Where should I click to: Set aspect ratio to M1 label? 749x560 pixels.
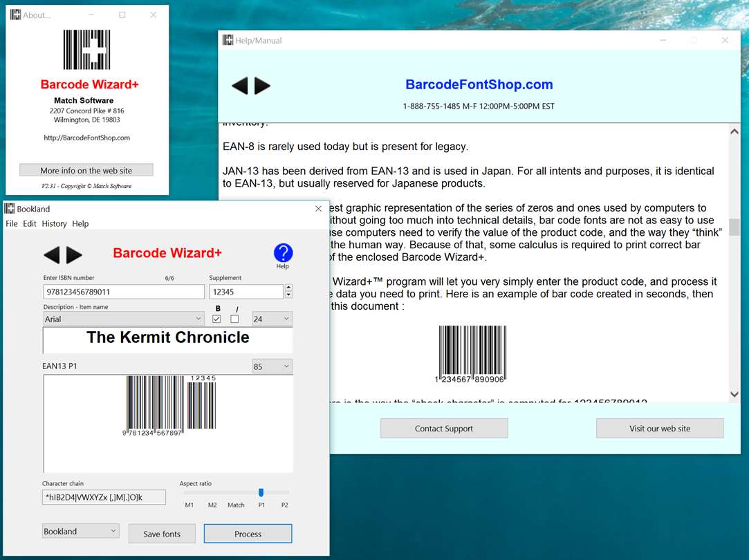pyautogui.click(x=189, y=505)
